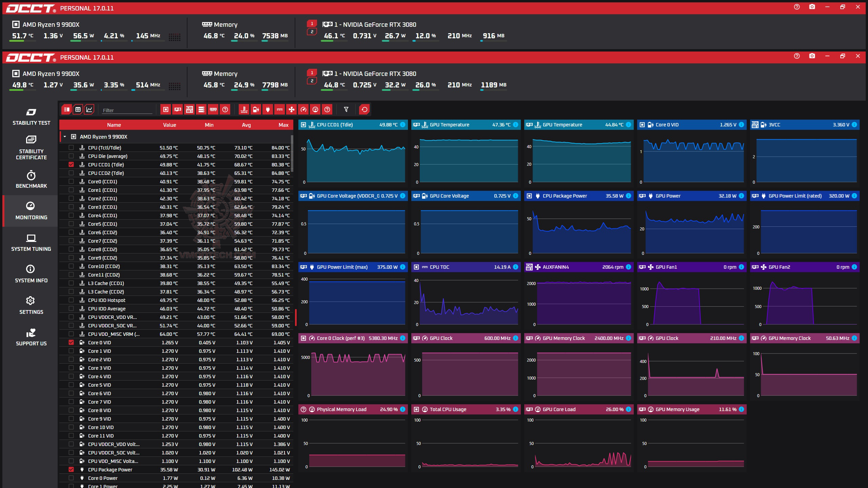The image size is (868, 488).
Task: Open the Support Us section
Action: [x=31, y=338]
